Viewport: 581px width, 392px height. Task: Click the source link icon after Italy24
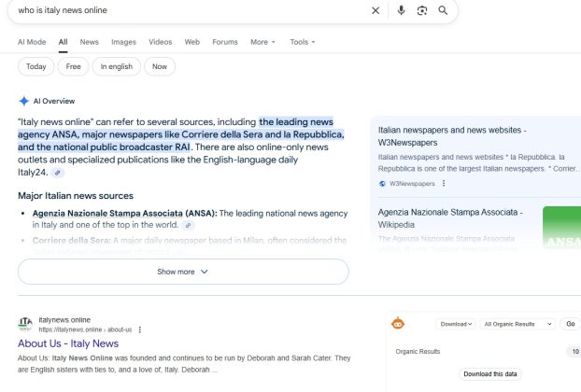tap(58, 173)
